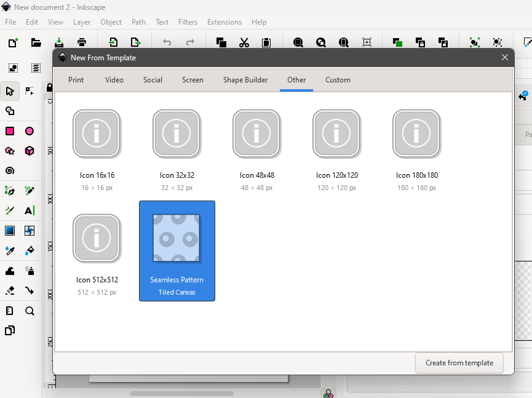Select the Selector arrow tool
Screen dimensions: 532x398
pyautogui.click(x=10, y=91)
